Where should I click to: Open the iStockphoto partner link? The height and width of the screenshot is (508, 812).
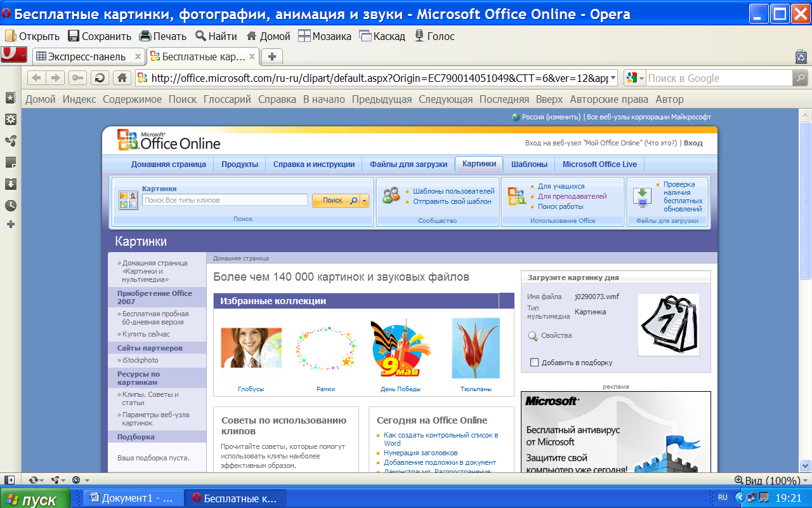(140, 360)
